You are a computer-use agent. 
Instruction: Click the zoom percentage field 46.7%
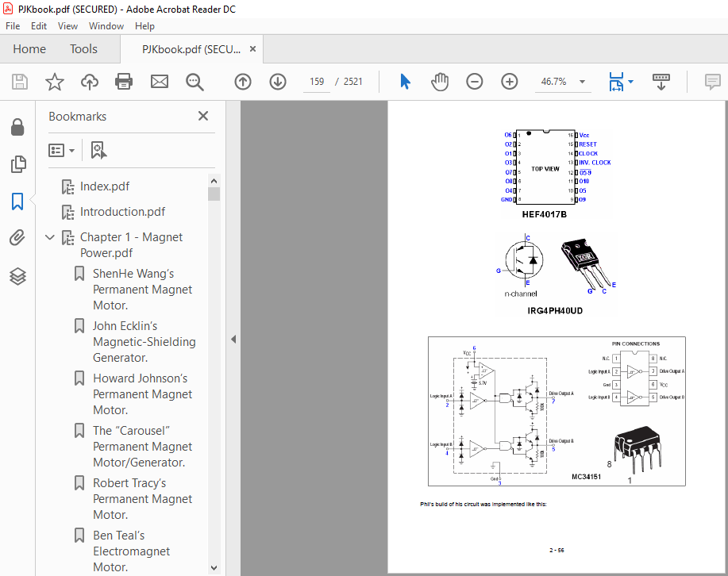click(553, 82)
